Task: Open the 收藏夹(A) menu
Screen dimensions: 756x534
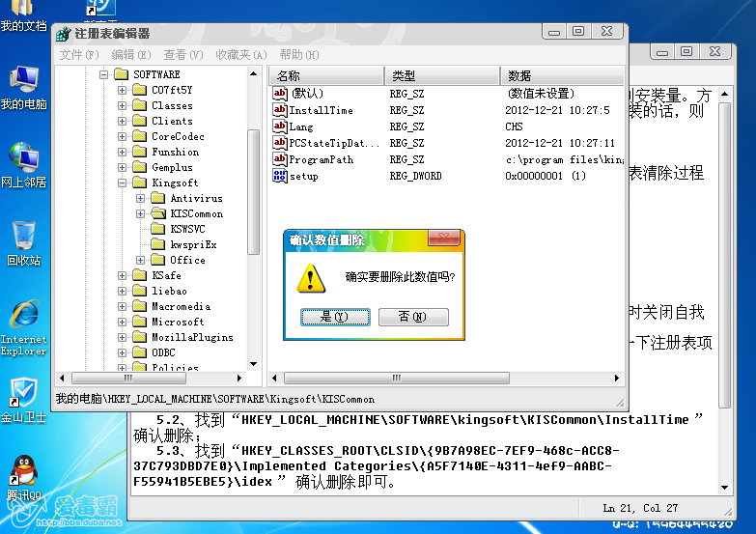Action: (x=241, y=54)
